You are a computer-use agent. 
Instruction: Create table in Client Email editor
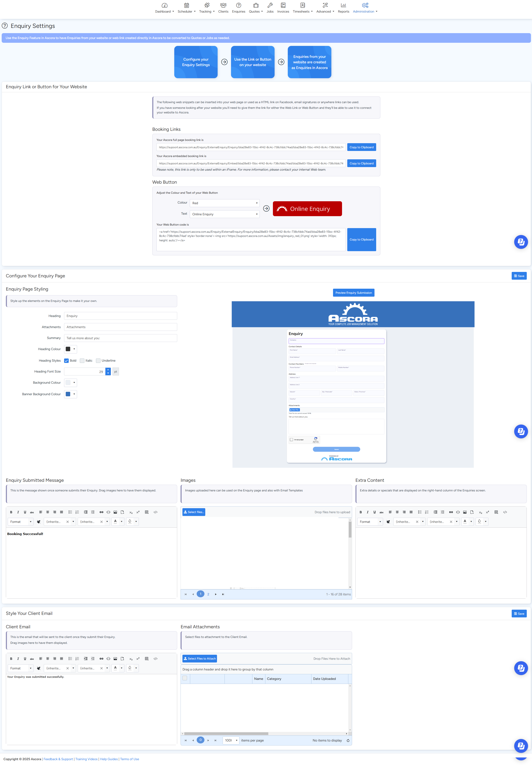coord(146,659)
